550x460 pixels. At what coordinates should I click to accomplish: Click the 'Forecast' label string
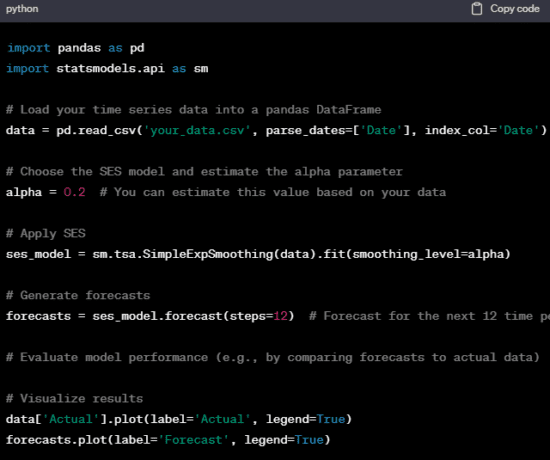pos(193,440)
